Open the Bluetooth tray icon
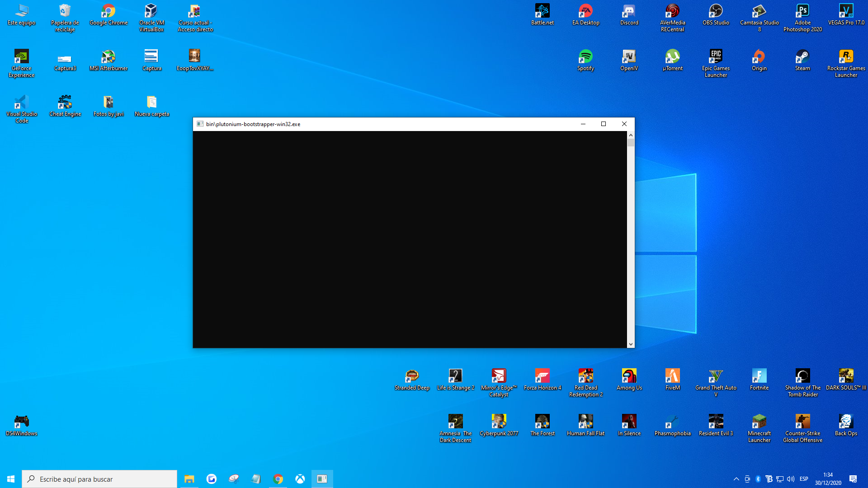This screenshot has height=488, width=868. tap(758, 479)
